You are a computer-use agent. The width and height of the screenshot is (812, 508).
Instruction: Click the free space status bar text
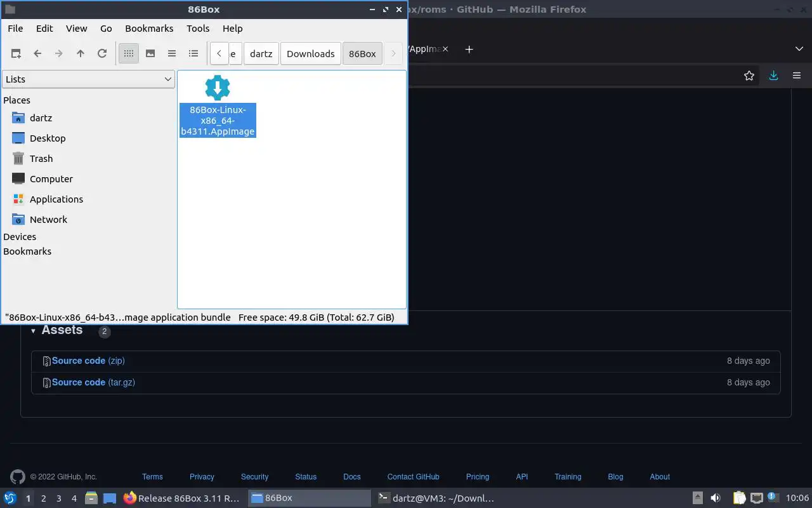316,317
